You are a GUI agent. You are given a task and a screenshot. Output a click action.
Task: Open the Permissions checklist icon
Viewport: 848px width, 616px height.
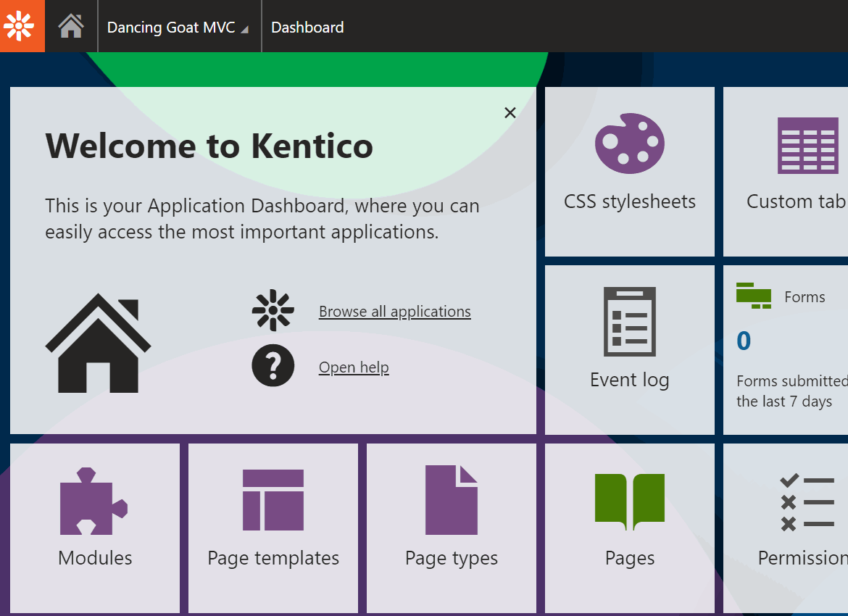click(x=807, y=502)
